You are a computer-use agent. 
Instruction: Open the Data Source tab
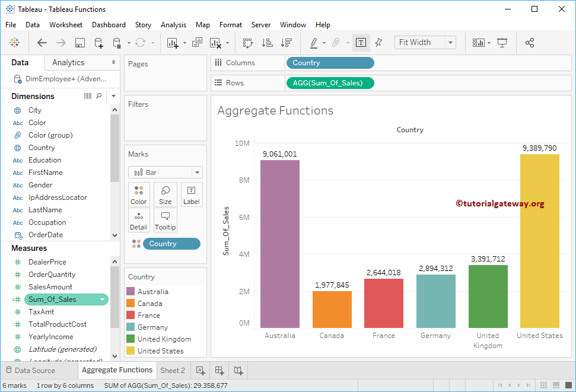click(40, 369)
